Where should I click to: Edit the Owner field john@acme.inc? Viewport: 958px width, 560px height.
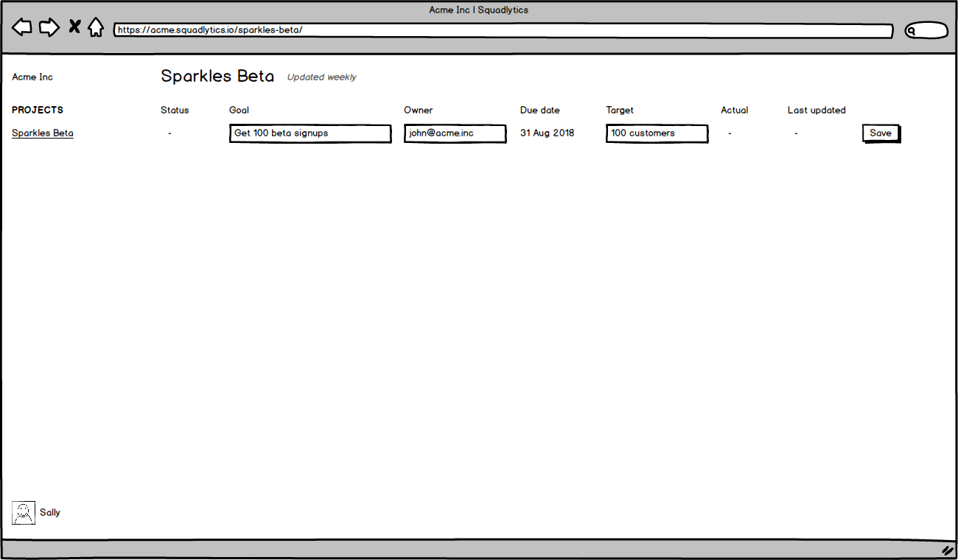(x=455, y=133)
